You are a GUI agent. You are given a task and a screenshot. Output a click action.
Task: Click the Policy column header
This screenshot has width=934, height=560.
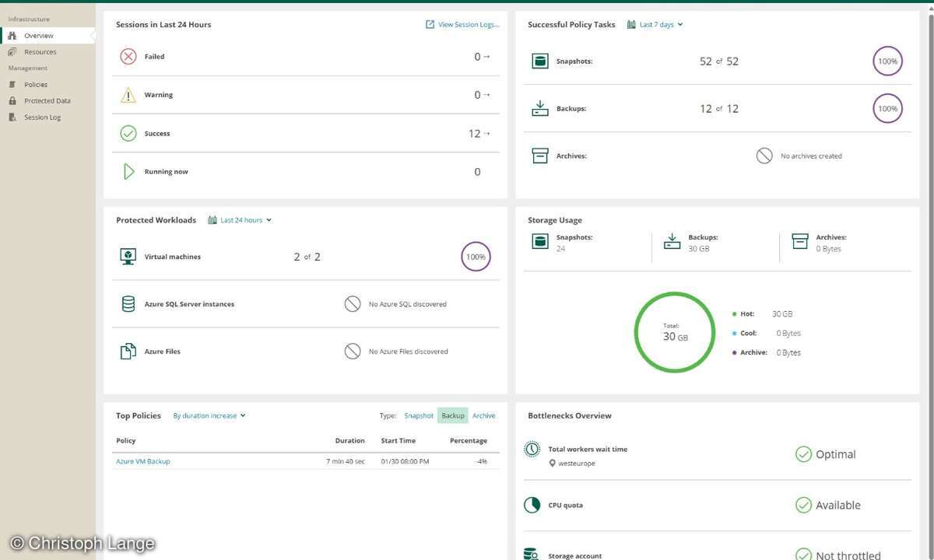pyautogui.click(x=126, y=441)
